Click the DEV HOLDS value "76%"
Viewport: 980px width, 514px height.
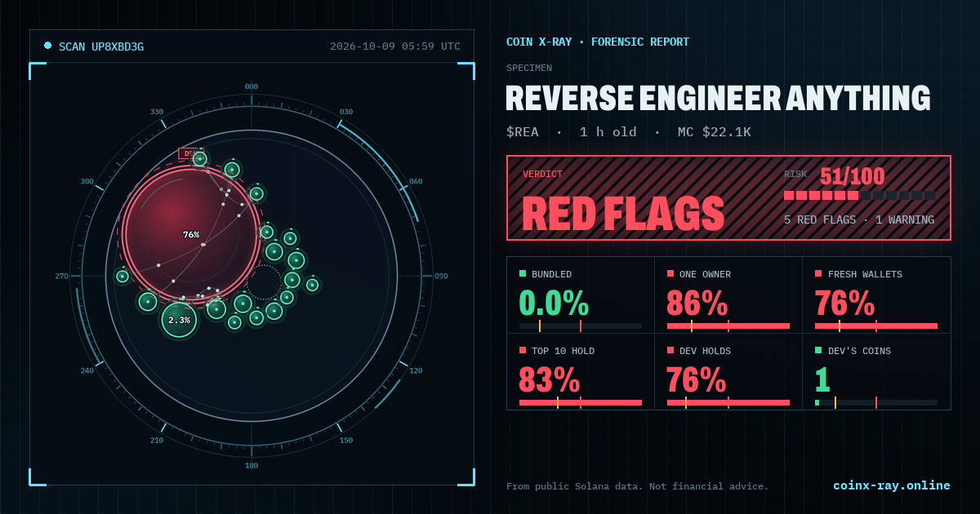tap(697, 380)
